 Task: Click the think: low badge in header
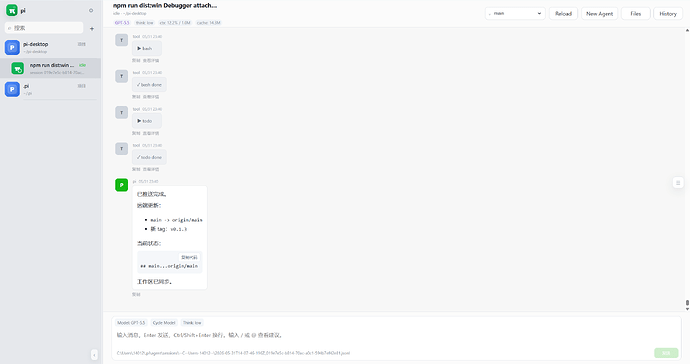click(144, 22)
